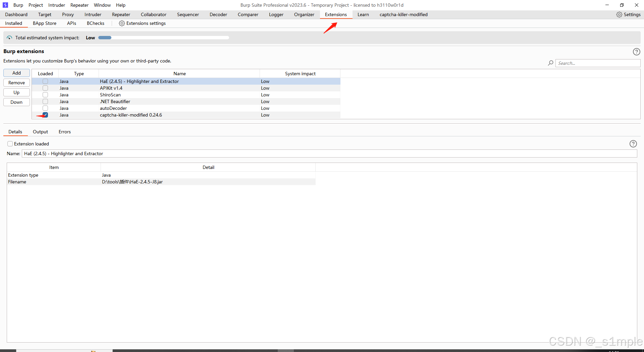Switch to the Details tab
The image size is (644, 352).
click(x=15, y=132)
